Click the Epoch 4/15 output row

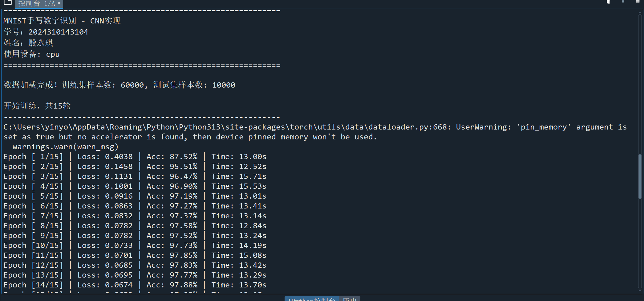click(135, 186)
